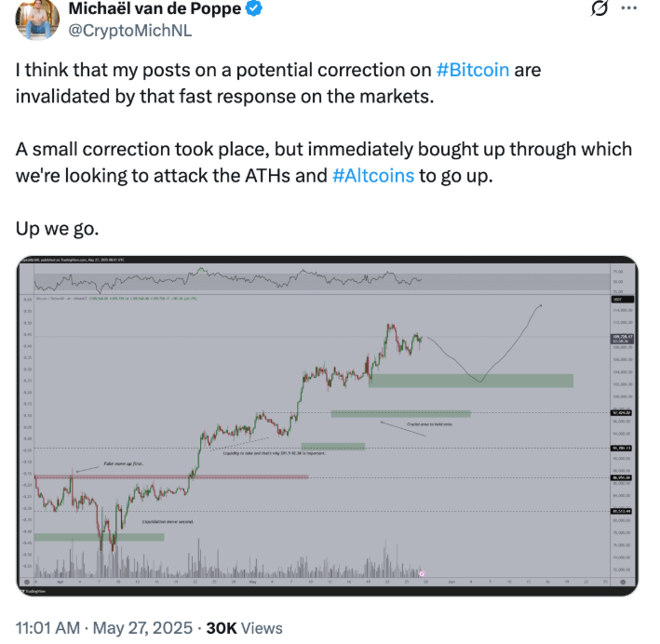
Task: Click the 'Crucial area to hold onto.' annotation
Action: coord(430,424)
